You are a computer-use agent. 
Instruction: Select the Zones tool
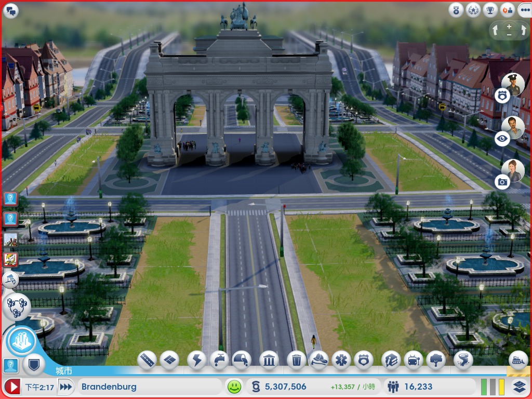tap(169, 361)
